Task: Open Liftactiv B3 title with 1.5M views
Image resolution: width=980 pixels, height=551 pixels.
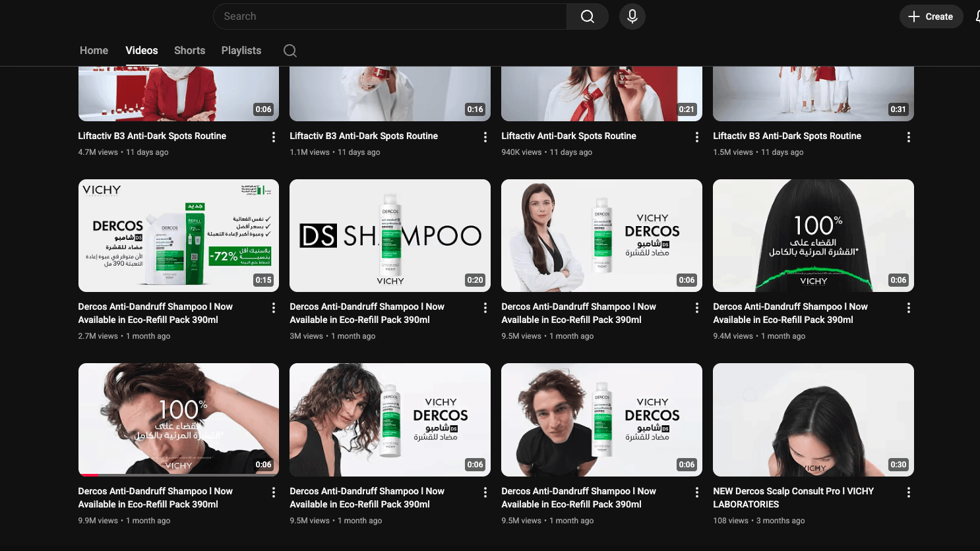Action: (x=787, y=136)
